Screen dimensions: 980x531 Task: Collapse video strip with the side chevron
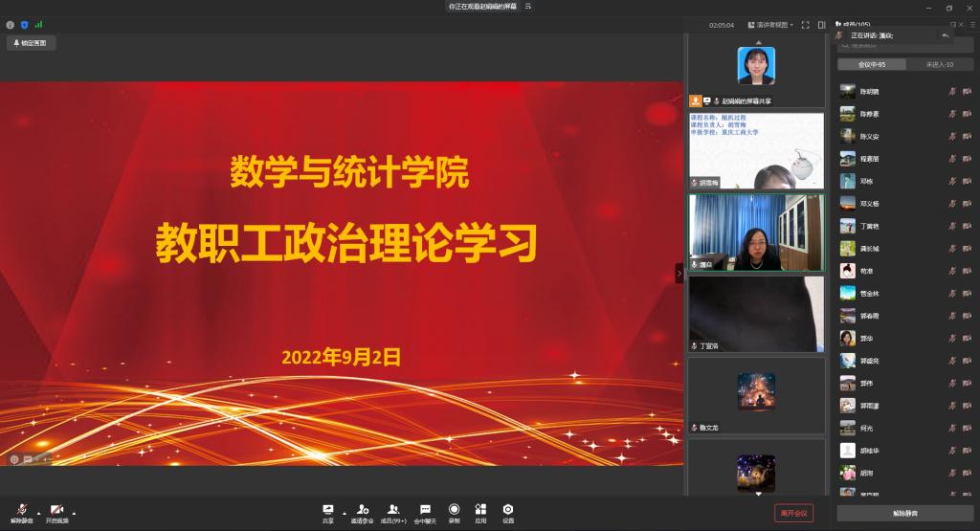pyautogui.click(x=679, y=274)
